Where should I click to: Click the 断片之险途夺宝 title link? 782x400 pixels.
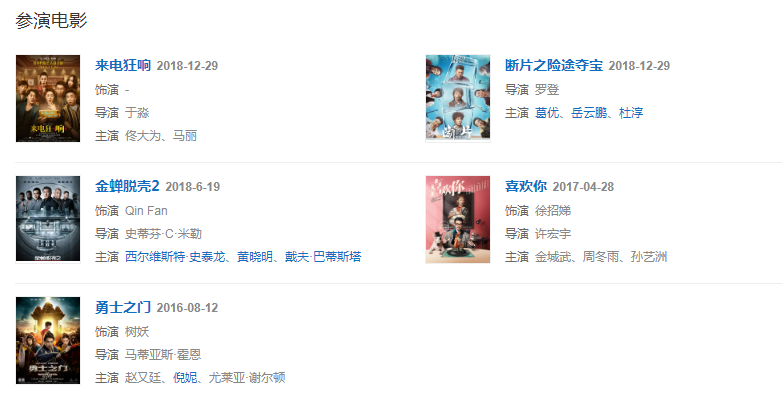[x=554, y=65]
